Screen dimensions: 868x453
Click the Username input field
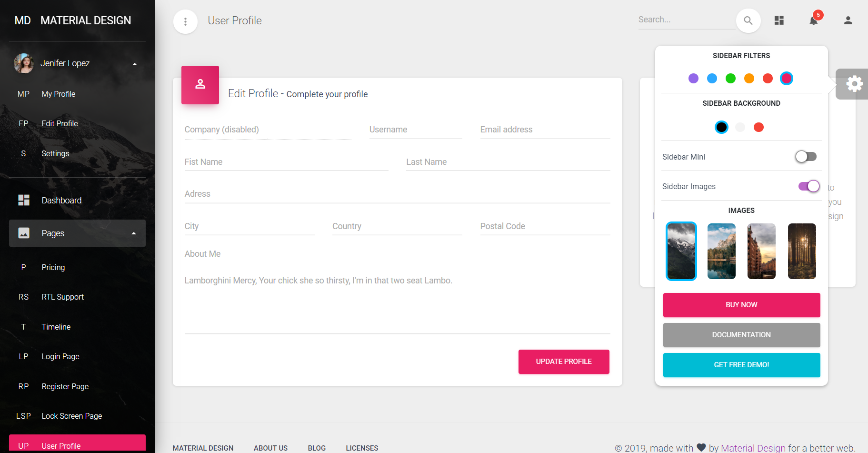[x=415, y=130]
